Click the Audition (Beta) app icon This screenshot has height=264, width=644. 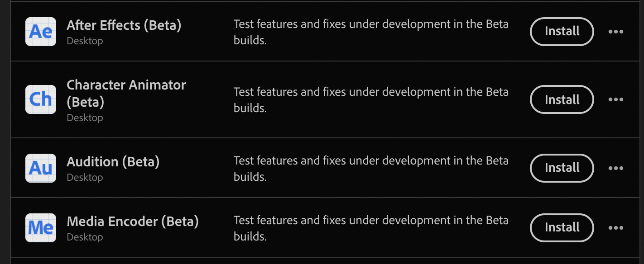[x=40, y=168]
